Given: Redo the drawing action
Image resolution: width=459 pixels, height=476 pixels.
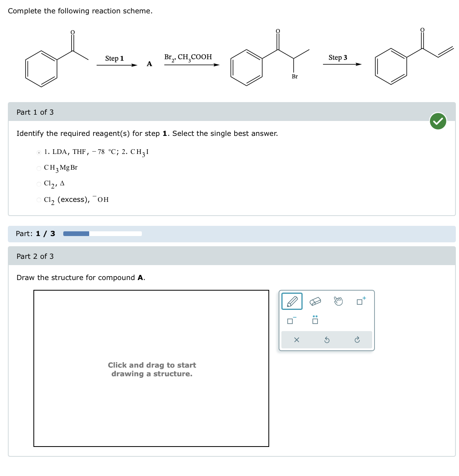Looking at the screenshot, I should 357,340.
